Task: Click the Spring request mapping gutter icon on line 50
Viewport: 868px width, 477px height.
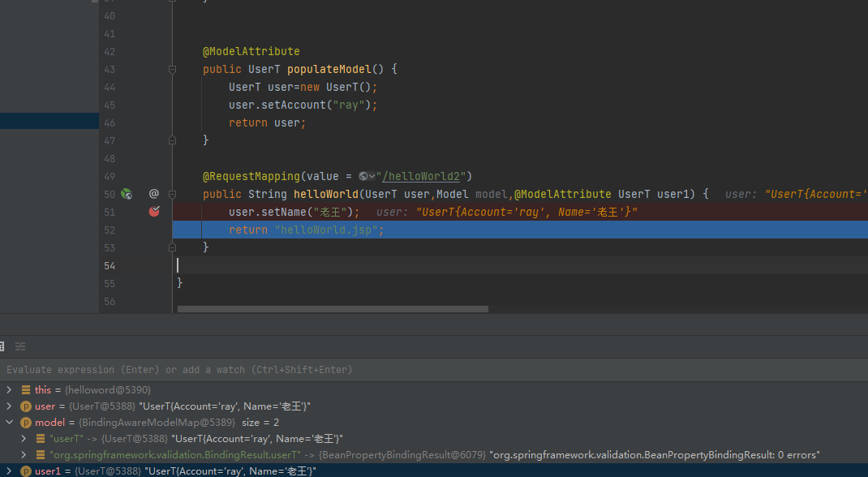Action: (x=127, y=194)
